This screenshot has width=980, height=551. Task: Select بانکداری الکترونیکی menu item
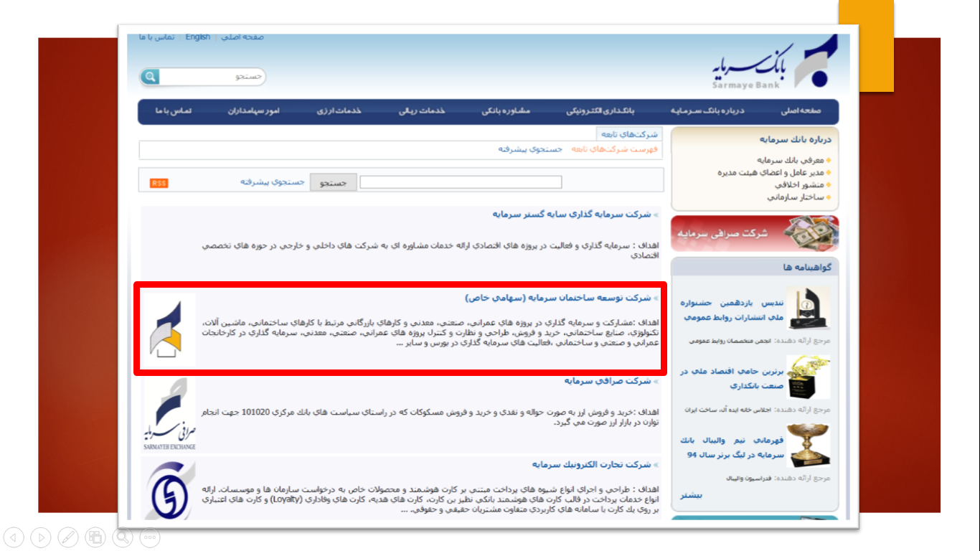600,111
